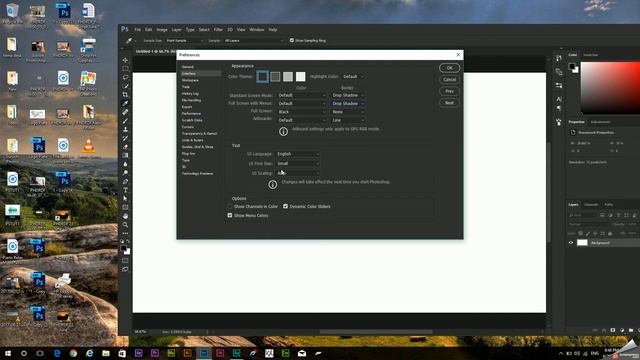The width and height of the screenshot is (640, 360).
Task: Open the Window menu
Action: coord(257,30)
